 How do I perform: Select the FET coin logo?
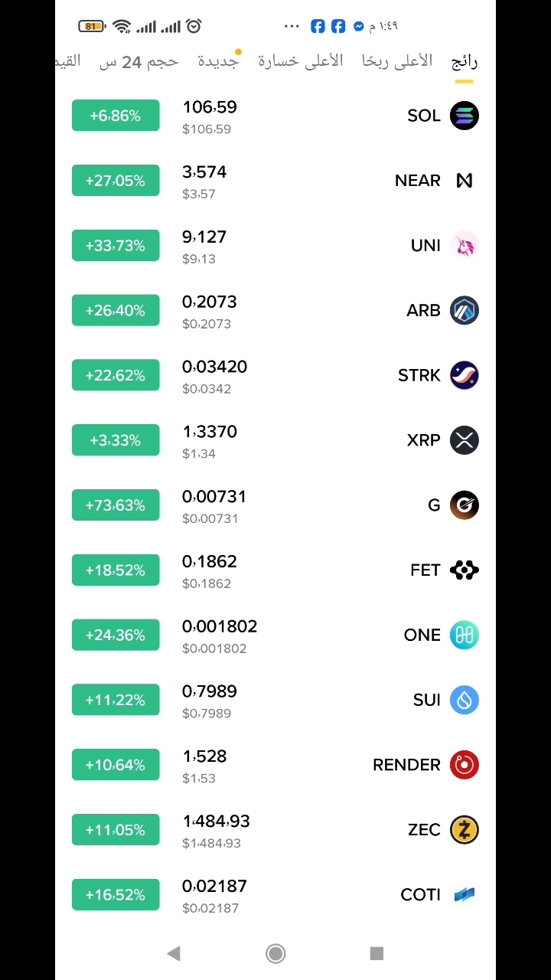tap(464, 570)
